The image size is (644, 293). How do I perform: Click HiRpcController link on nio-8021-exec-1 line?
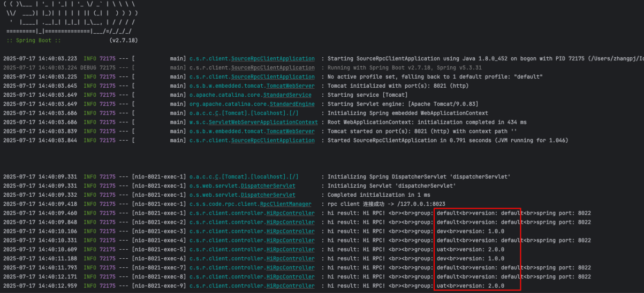click(290, 213)
